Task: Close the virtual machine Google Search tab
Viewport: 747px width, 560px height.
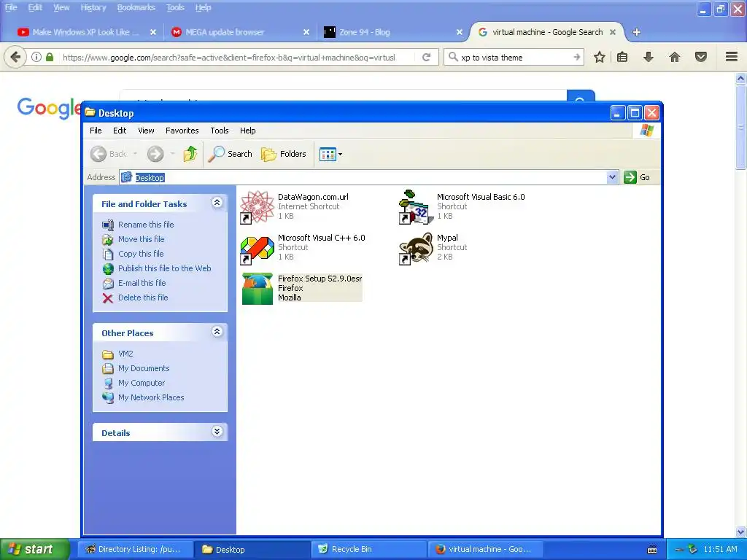Action: pos(613,32)
